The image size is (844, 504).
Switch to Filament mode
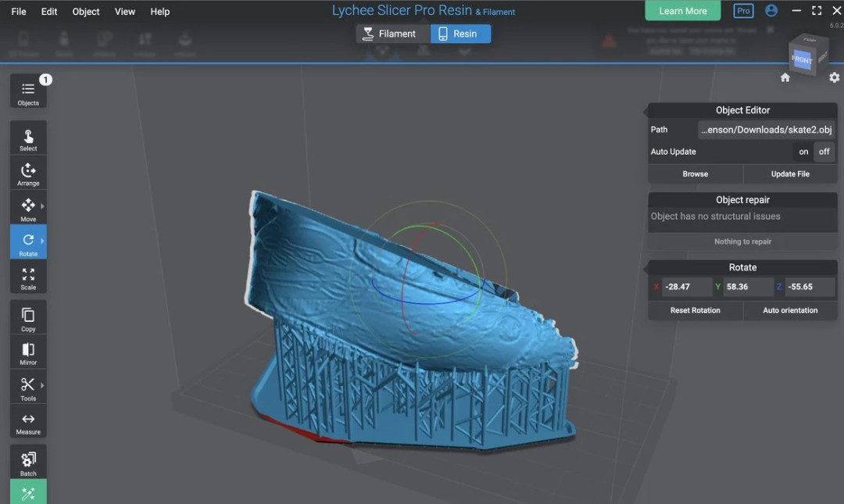390,34
